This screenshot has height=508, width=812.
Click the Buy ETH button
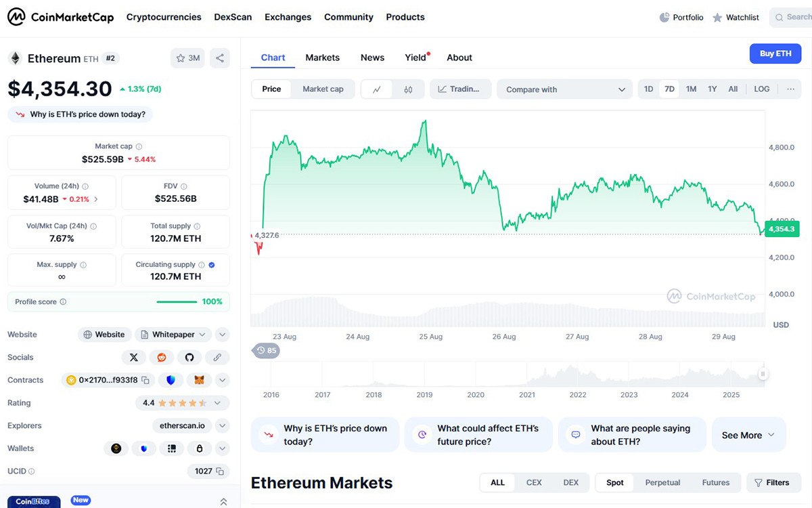point(775,54)
